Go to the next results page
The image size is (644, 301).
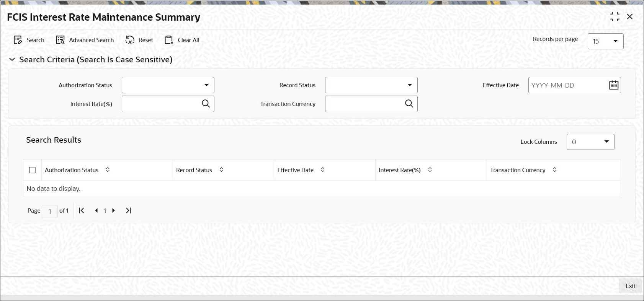click(x=114, y=210)
